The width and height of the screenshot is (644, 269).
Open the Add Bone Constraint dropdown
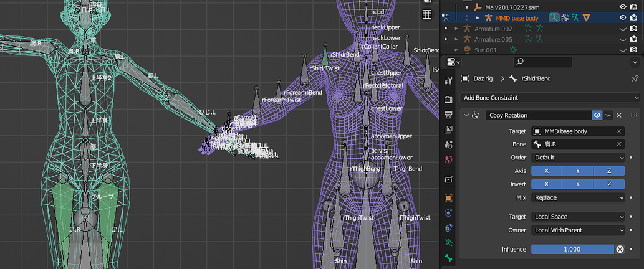pos(549,98)
